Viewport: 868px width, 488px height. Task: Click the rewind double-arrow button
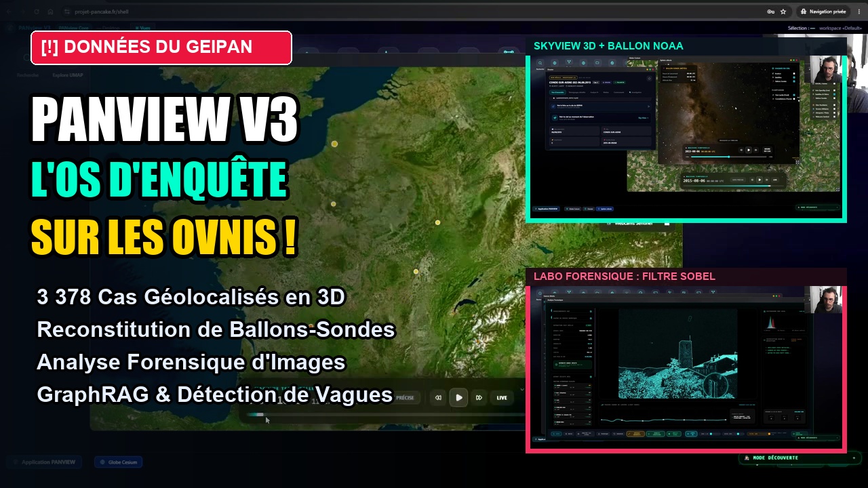[439, 398]
